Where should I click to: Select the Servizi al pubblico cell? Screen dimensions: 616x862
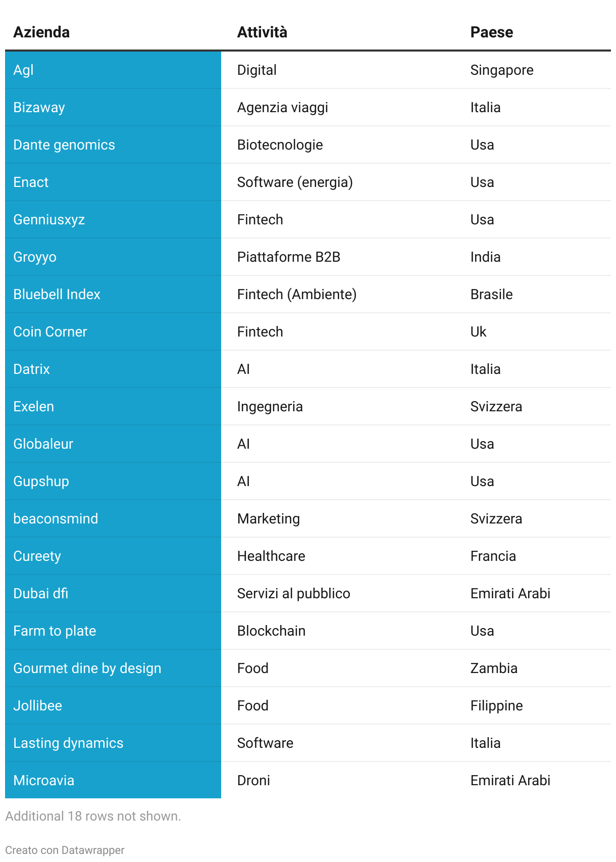[294, 594]
